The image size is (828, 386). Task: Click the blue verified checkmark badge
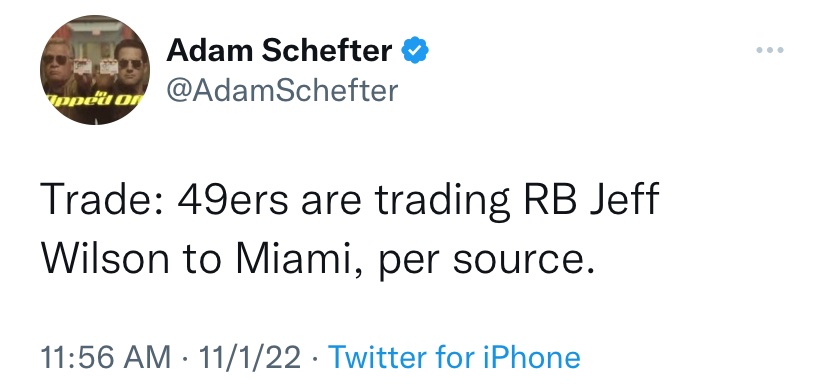pyautogui.click(x=415, y=50)
